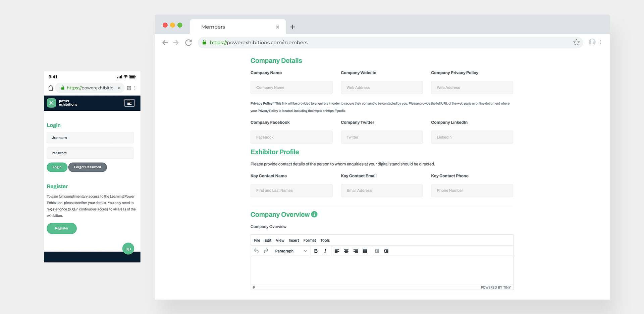The height and width of the screenshot is (314, 644).
Task: Open the mobile browser three-dot menu
Action: [135, 88]
